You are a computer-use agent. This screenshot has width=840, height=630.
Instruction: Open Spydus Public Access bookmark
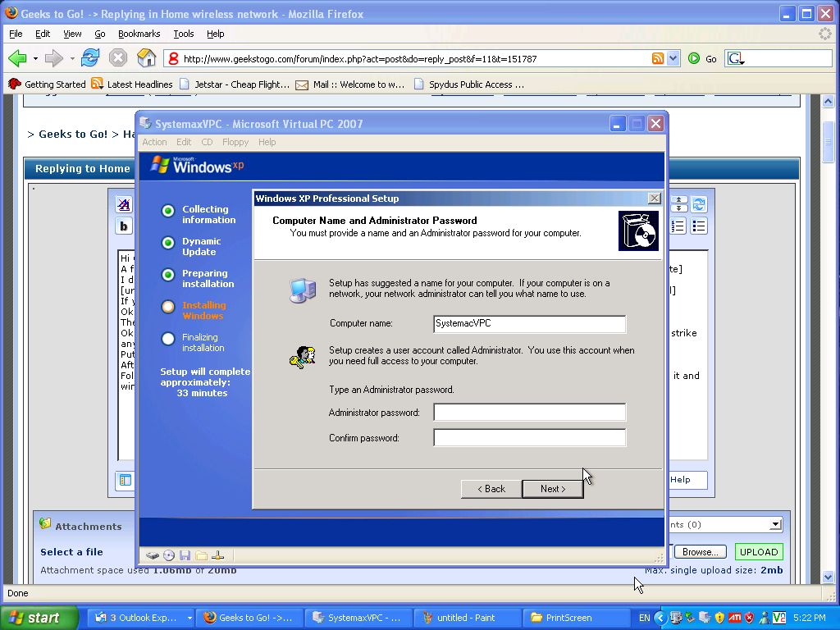tap(469, 84)
